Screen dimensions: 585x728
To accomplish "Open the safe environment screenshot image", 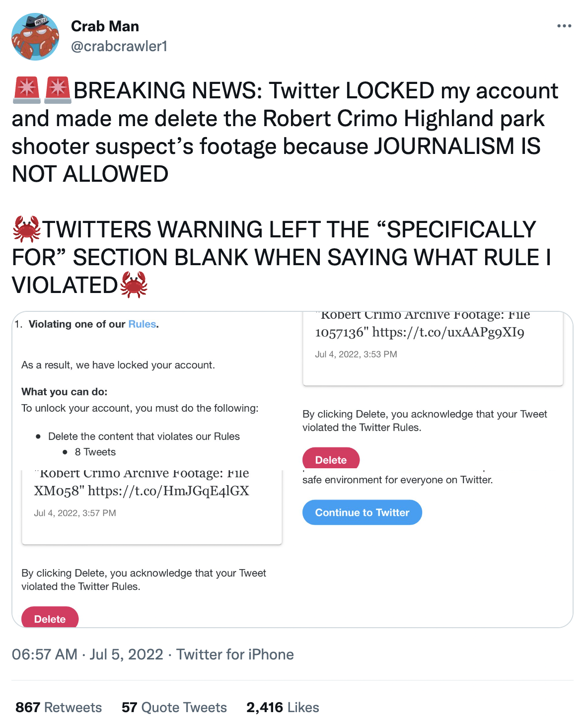I will pos(433,549).
